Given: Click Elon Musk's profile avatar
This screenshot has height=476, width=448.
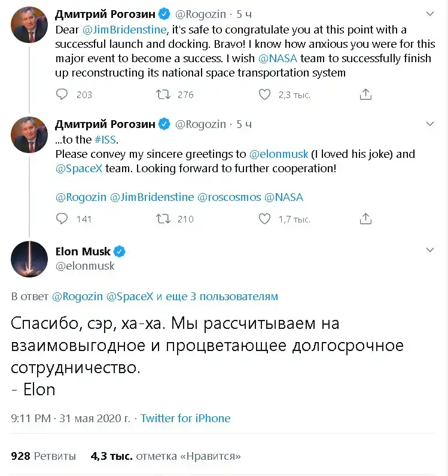Looking at the screenshot, I should pyautogui.click(x=29, y=259).
